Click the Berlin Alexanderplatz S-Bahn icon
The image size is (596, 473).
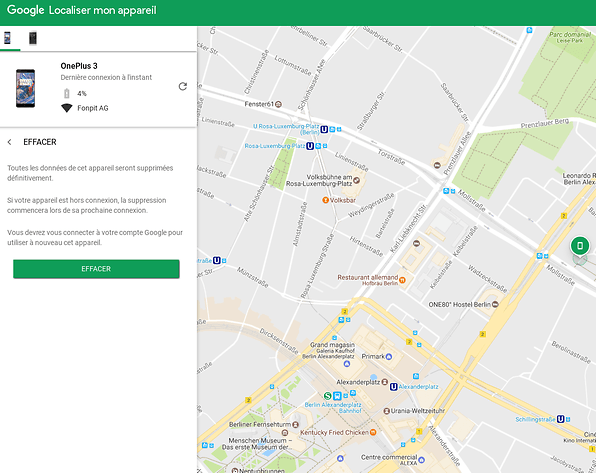click(x=328, y=396)
